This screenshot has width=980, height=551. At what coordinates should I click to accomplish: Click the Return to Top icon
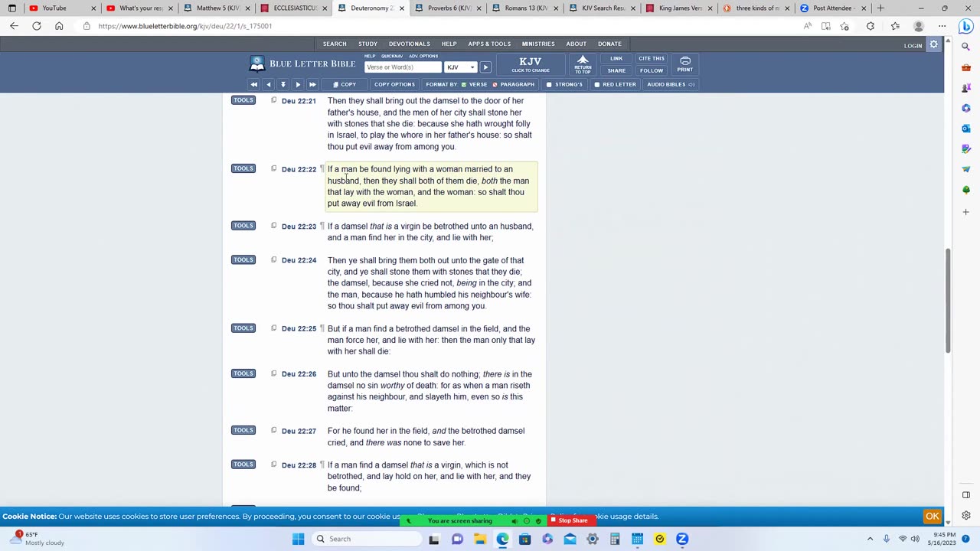[583, 64]
